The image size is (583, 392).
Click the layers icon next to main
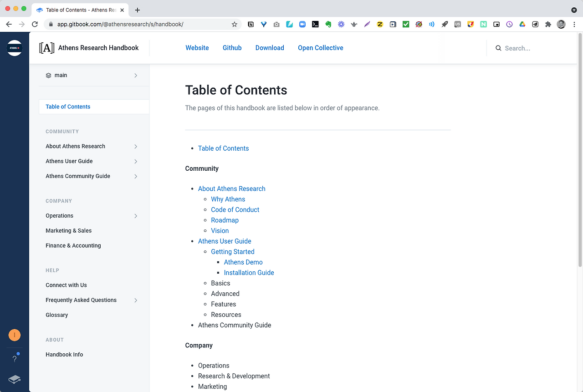pos(49,76)
